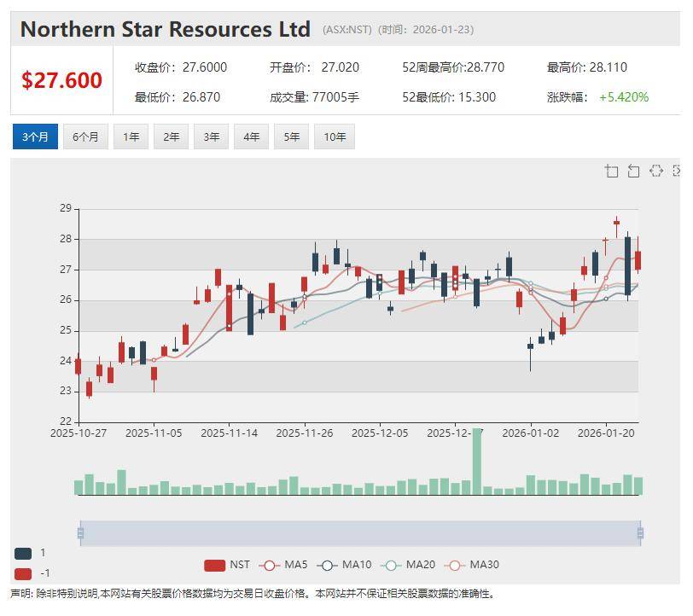Click the tallest volume bar in December
The image size is (693, 616).
point(477,462)
